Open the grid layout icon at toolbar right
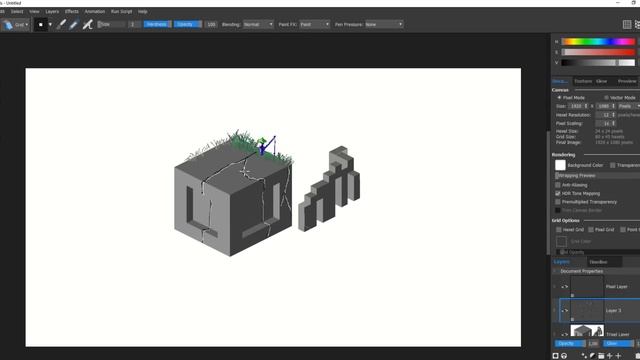Image resolution: width=640 pixels, height=360 pixels. click(627, 24)
